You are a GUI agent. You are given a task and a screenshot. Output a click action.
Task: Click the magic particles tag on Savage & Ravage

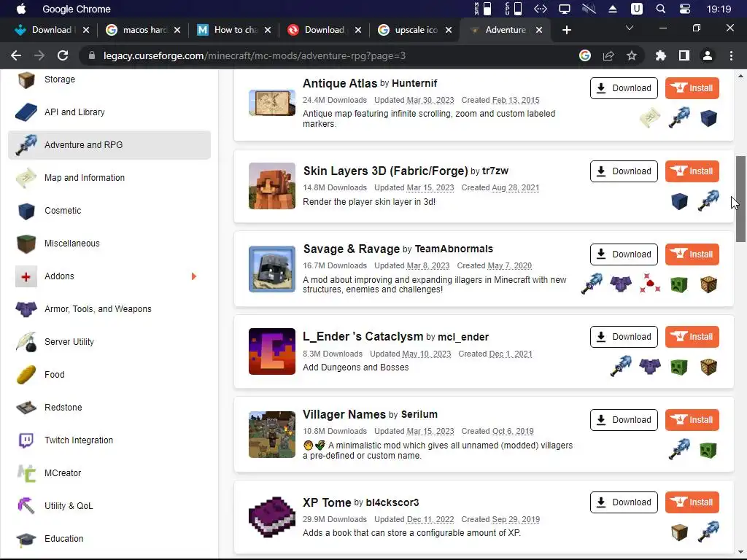[x=650, y=284]
